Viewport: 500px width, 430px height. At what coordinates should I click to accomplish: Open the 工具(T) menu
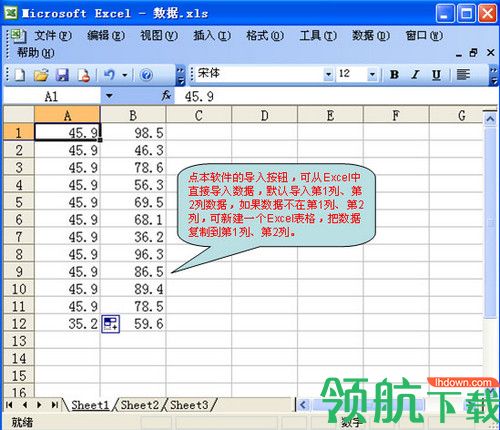tap(318, 35)
